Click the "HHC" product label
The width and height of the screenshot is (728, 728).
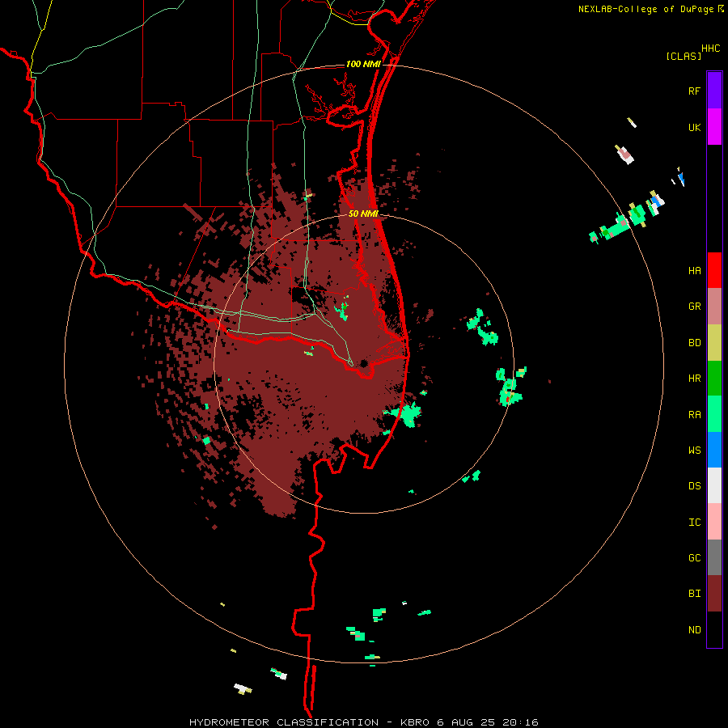[x=711, y=49]
